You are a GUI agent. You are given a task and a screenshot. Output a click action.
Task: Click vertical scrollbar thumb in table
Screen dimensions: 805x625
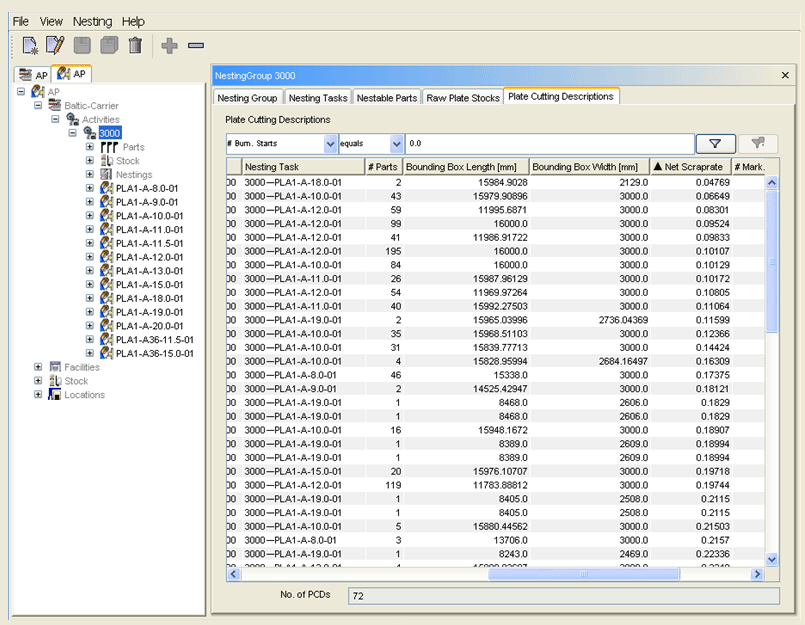772,262
